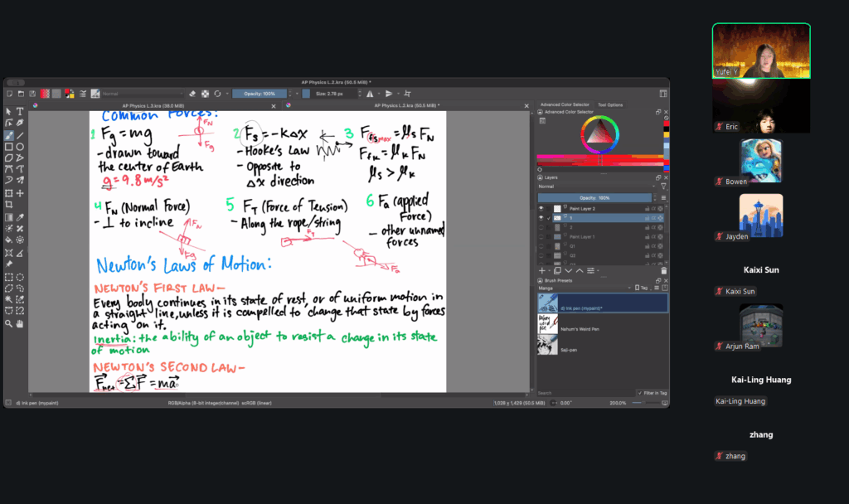Viewport: 849px width, 504px height.
Task: Click the eraser mode icon
Action: [x=192, y=94]
